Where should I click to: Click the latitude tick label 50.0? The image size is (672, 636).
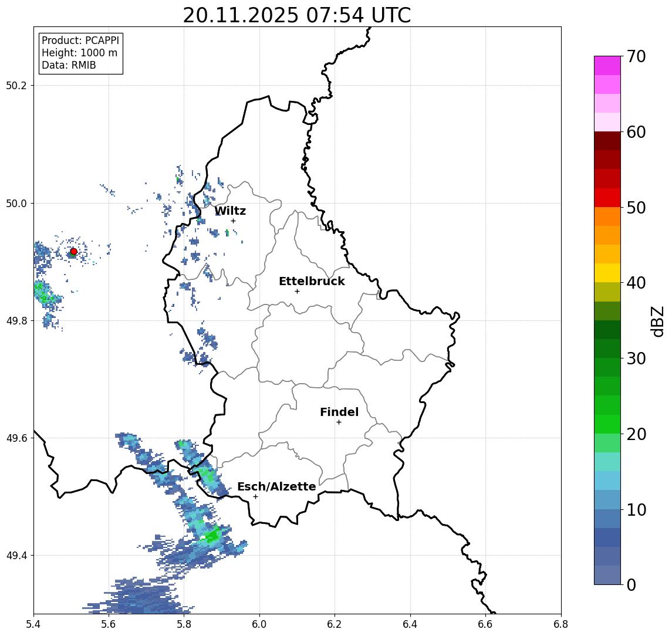(16, 203)
